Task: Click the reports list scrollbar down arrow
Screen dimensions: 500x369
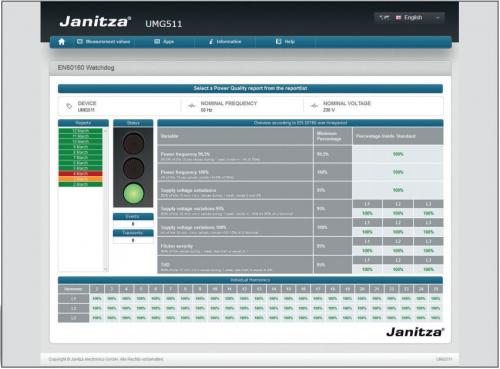Action: [x=106, y=269]
